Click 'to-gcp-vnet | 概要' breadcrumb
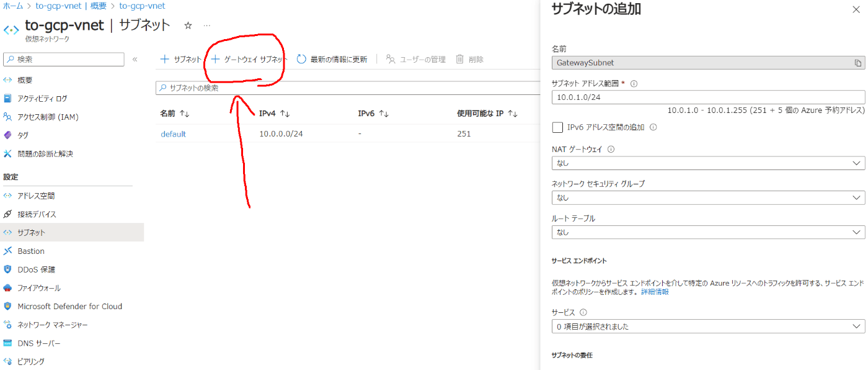 point(71,6)
